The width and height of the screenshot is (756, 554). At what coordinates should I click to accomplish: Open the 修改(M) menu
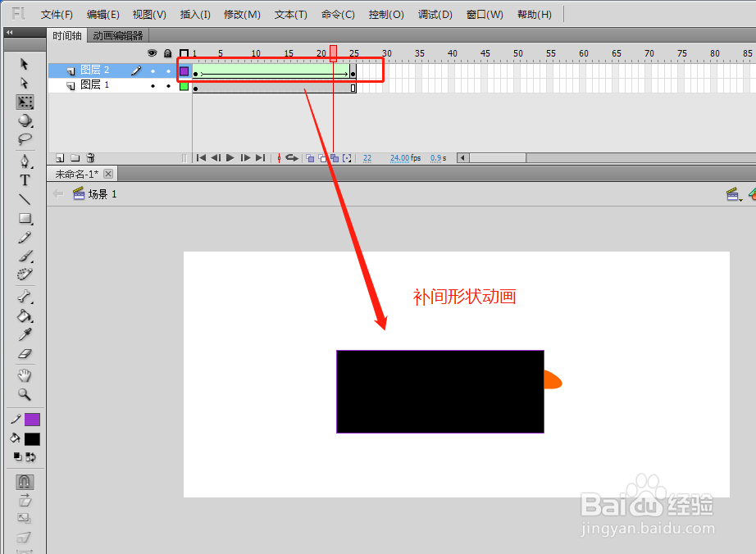242,15
